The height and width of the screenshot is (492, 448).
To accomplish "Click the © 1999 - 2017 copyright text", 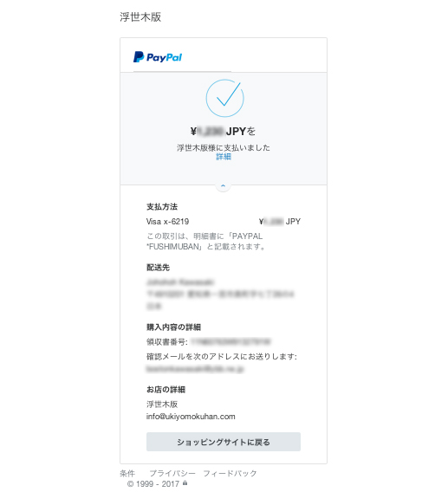I will coord(153,484).
